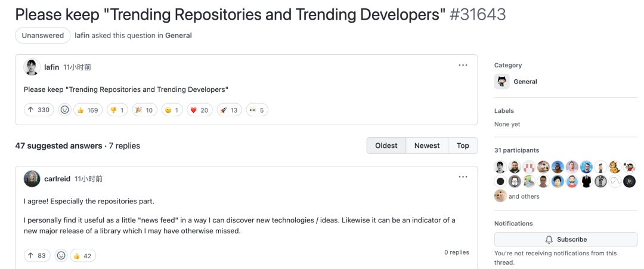Click smiling man with glasses blue avatar
644x269 pixels.
pyautogui.click(x=587, y=167)
